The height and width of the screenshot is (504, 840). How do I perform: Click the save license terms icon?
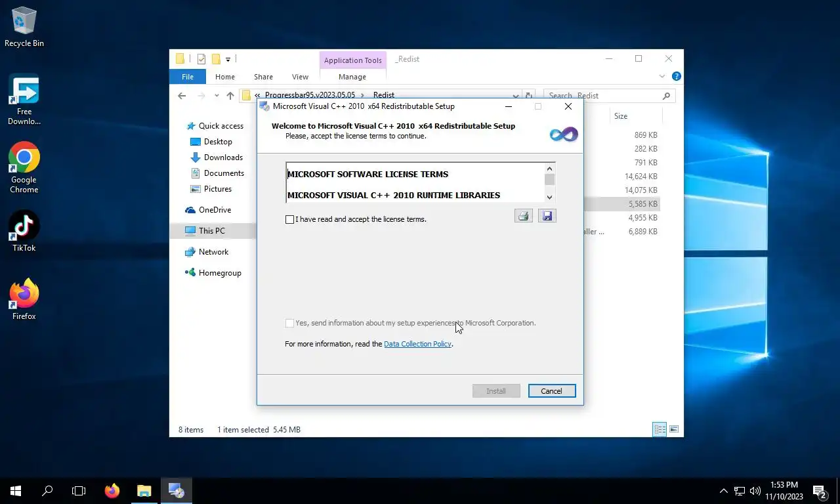(547, 216)
